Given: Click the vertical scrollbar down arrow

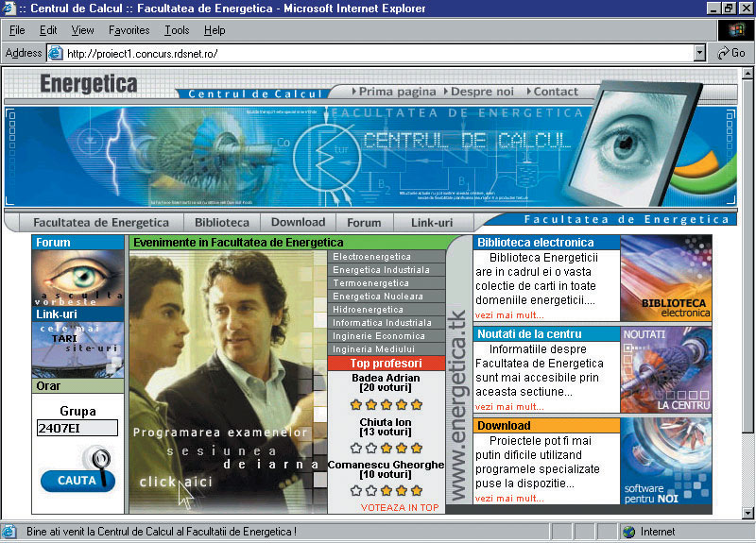Looking at the screenshot, I should click(x=747, y=515).
